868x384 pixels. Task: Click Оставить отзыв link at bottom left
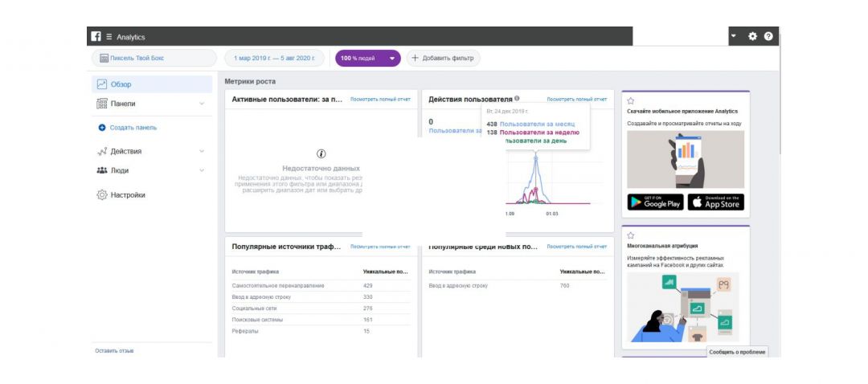click(114, 351)
